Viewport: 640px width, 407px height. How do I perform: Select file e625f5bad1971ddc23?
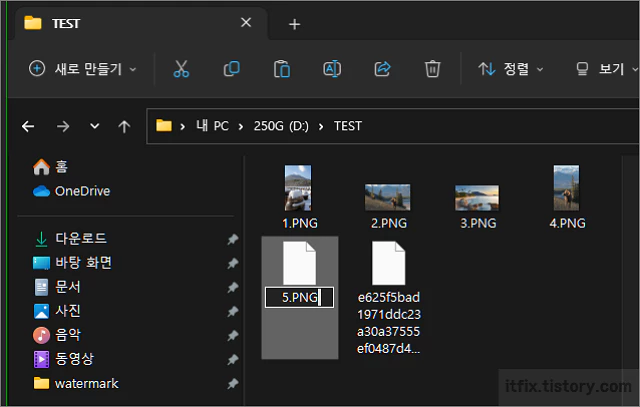(x=389, y=299)
